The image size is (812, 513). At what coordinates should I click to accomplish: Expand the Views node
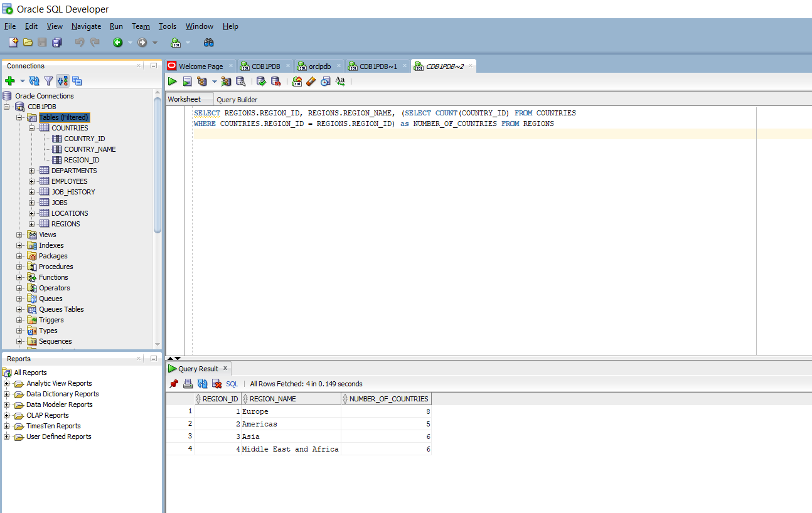click(x=19, y=235)
